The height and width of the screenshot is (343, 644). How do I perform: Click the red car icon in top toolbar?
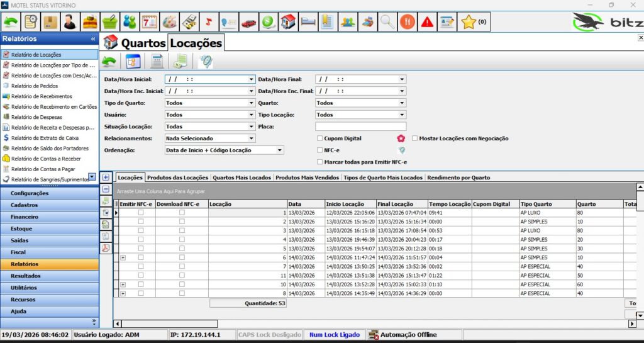click(249, 22)
